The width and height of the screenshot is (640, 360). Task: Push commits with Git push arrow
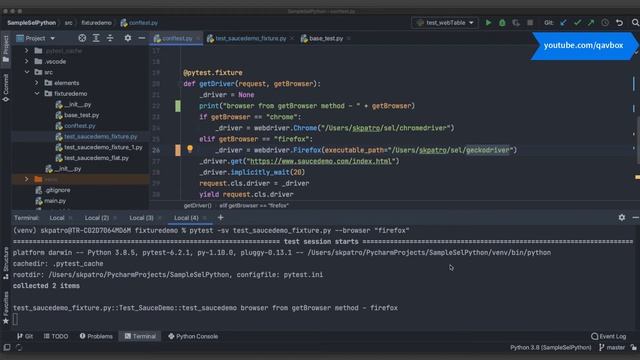[x=591, y=23]
